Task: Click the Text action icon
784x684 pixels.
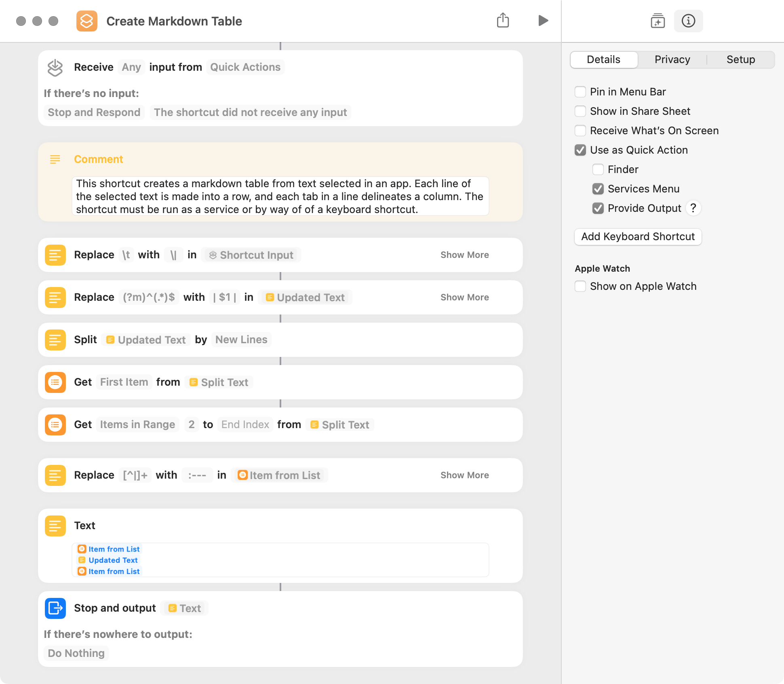Action: coord(55,526)
